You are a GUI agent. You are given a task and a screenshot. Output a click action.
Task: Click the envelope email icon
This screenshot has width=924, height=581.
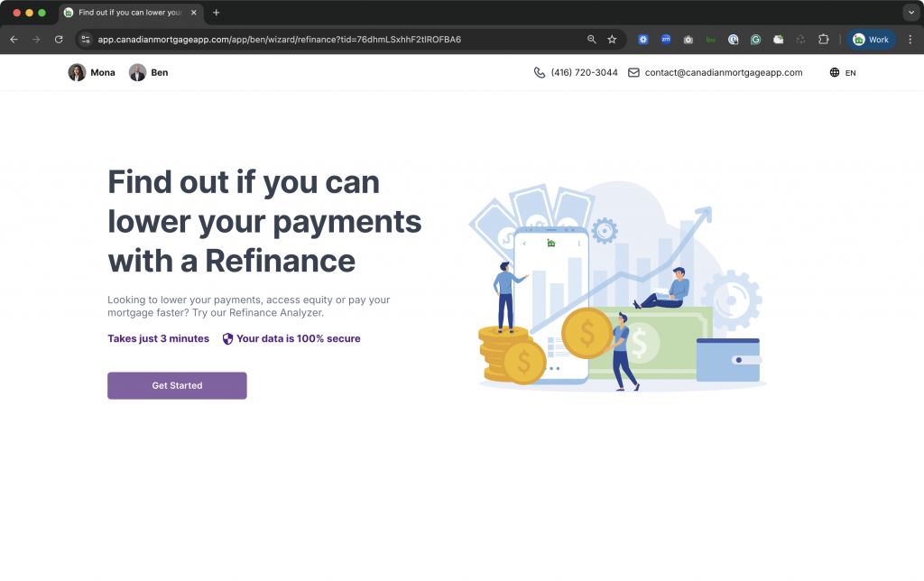pyautogui.click(x=633, y=73)
